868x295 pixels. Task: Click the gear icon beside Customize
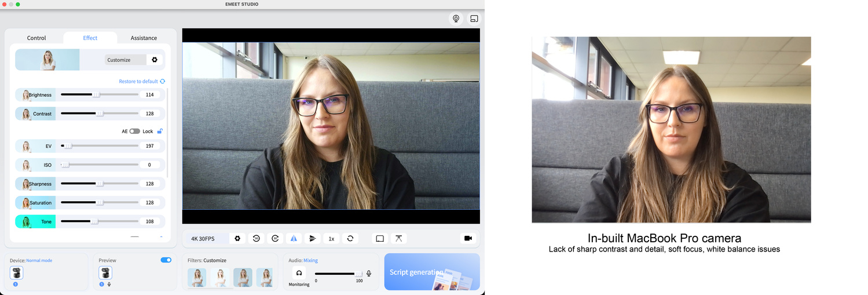tap(155, 60)
